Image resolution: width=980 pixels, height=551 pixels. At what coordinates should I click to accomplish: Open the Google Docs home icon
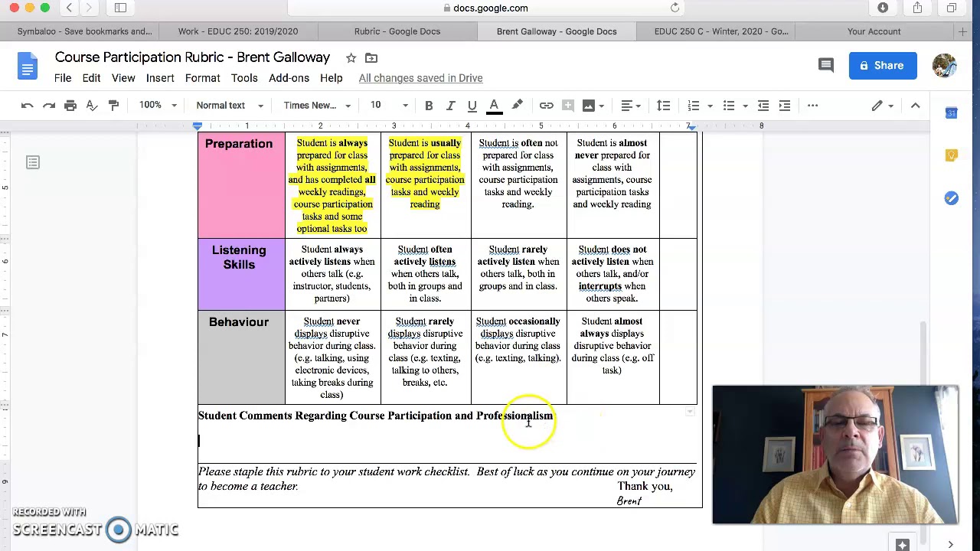(28, 67)
